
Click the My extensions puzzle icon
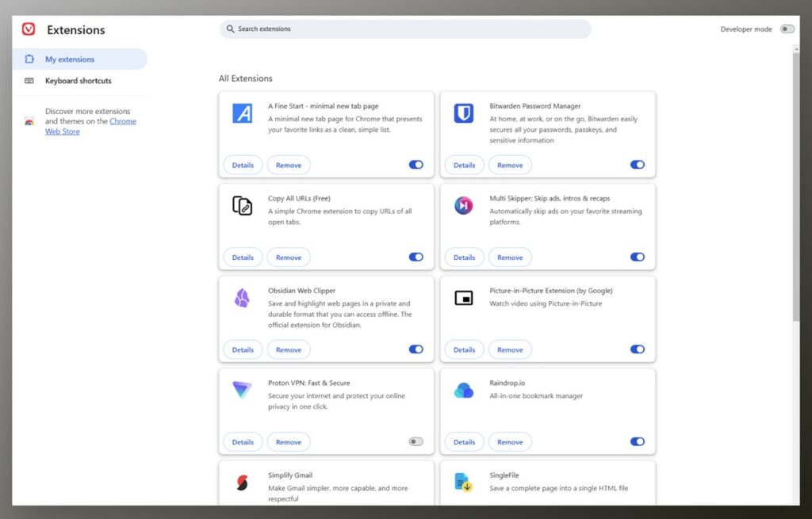29,59
